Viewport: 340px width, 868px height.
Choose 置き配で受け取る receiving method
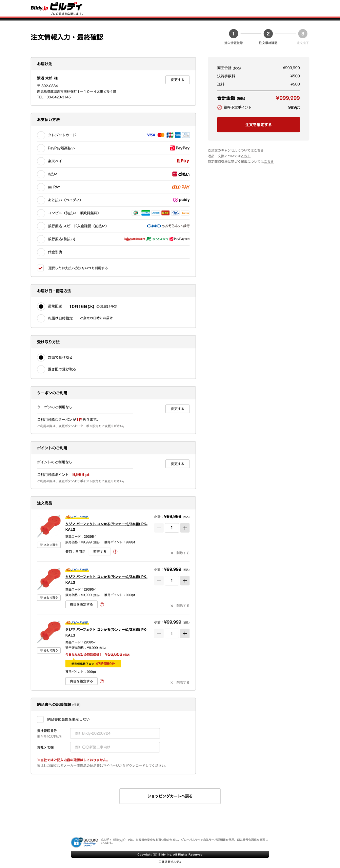point(41,369)
